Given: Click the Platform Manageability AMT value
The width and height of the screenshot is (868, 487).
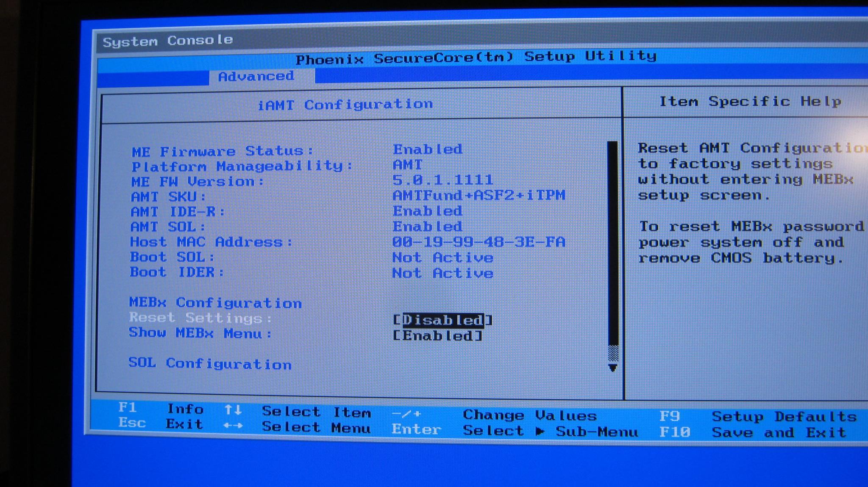Looking at the screenshot, I should point(408,164).
